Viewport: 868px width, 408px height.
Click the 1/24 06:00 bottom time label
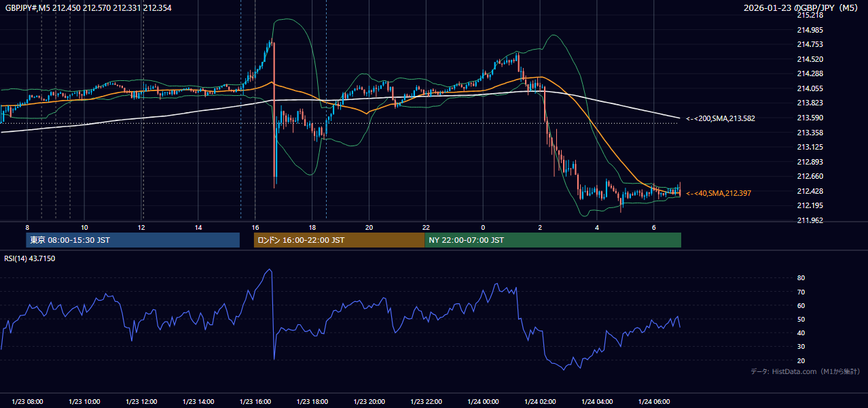point(655,402)
